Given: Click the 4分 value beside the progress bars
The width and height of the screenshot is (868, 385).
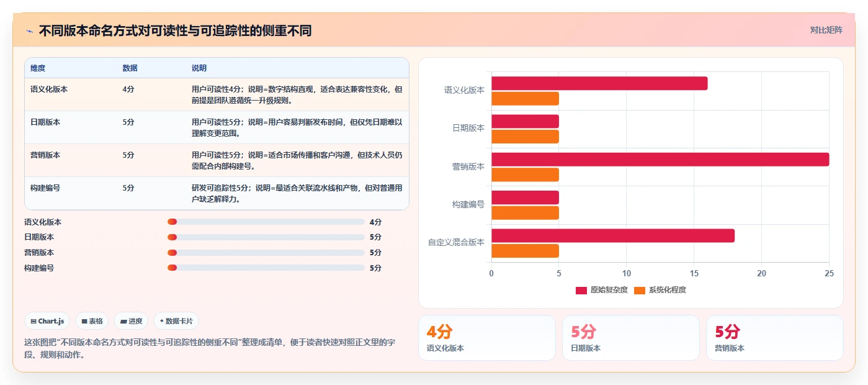Looking at the screenshot, I should point(375,222).
